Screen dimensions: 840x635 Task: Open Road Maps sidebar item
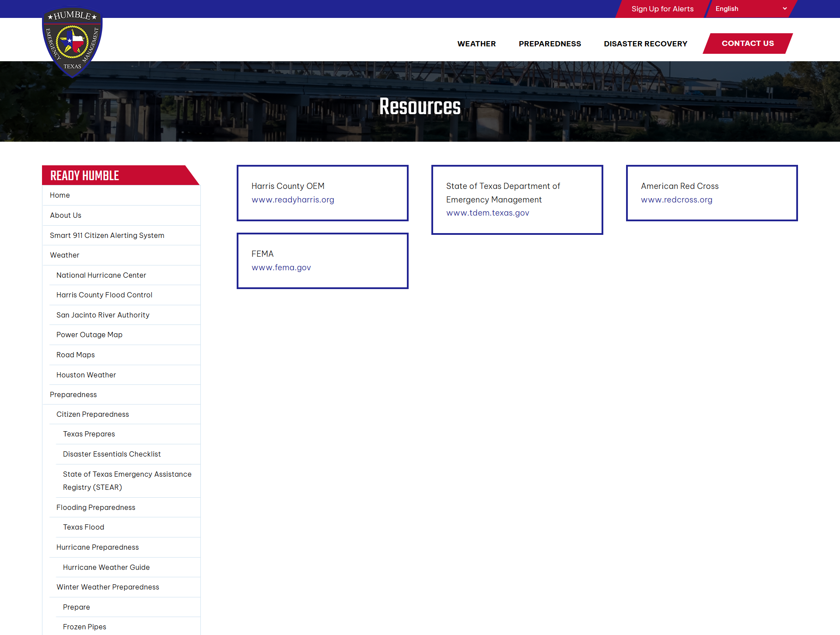(125, 355)
